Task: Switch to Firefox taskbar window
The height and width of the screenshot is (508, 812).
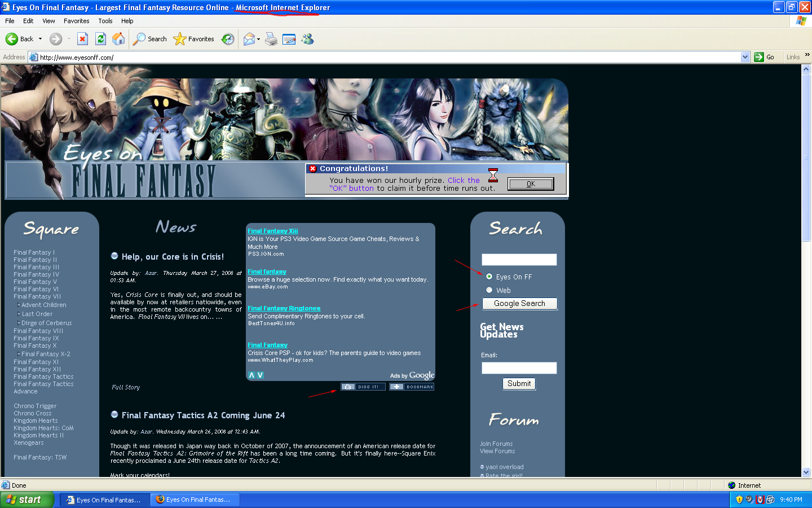Action: [x=195, y=500]
